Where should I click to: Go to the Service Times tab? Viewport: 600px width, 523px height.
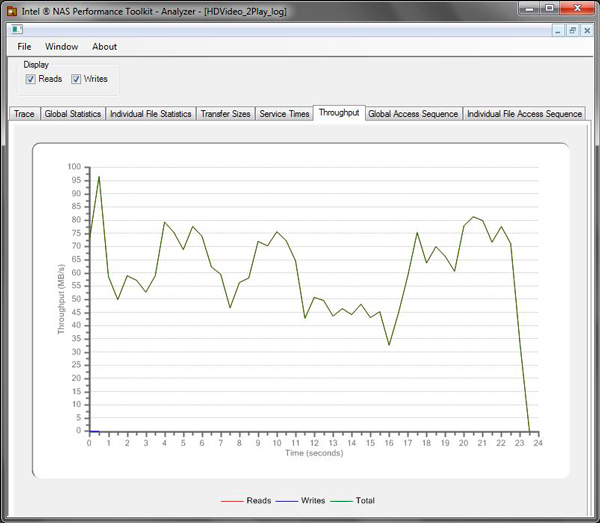[x=284, y=114]
